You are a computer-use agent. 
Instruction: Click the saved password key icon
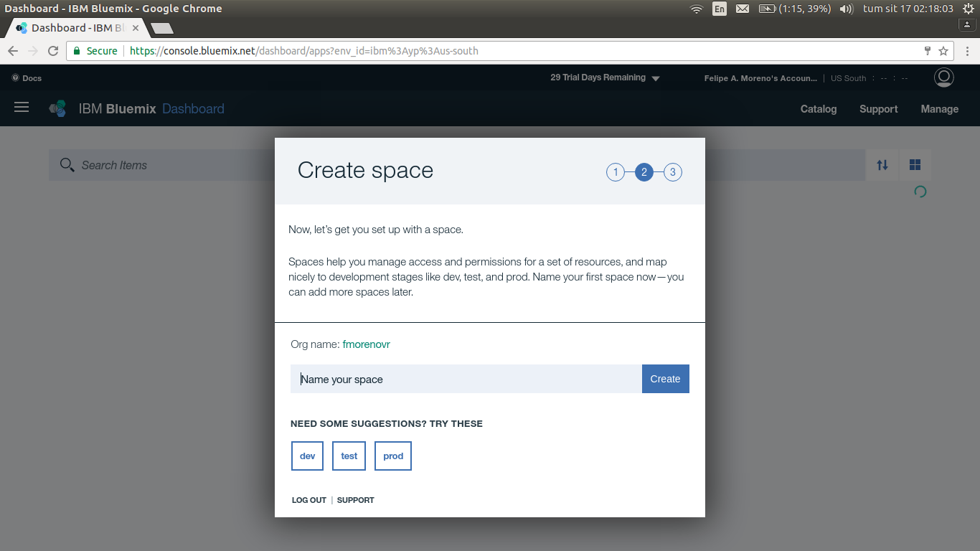coord(927,51)
